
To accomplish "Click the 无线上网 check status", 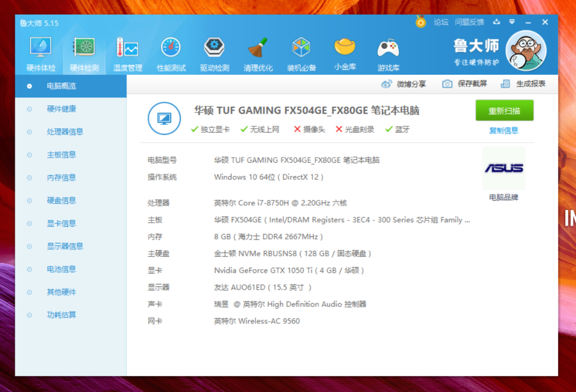I will pyautogui.click(x=260, y=129).
